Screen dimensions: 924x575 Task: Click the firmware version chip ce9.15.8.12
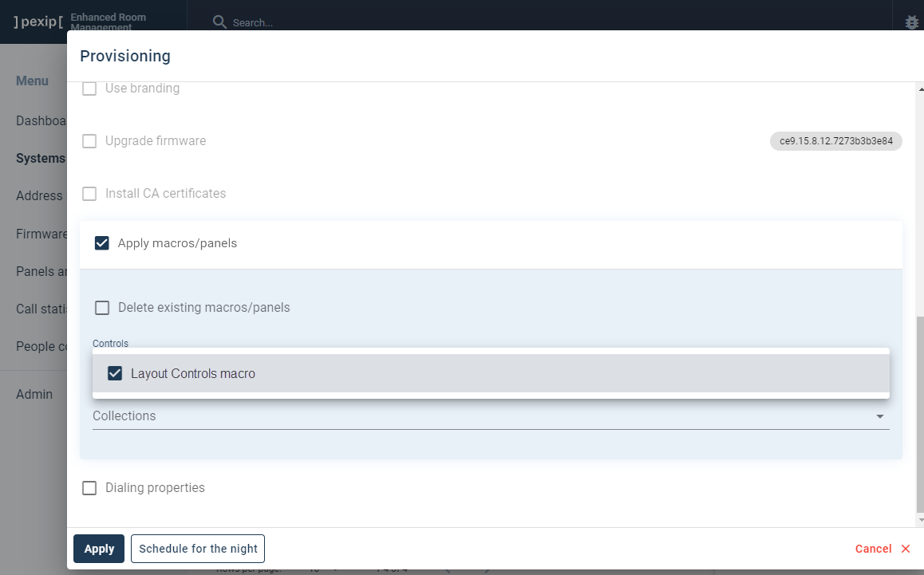coord(835,141)
